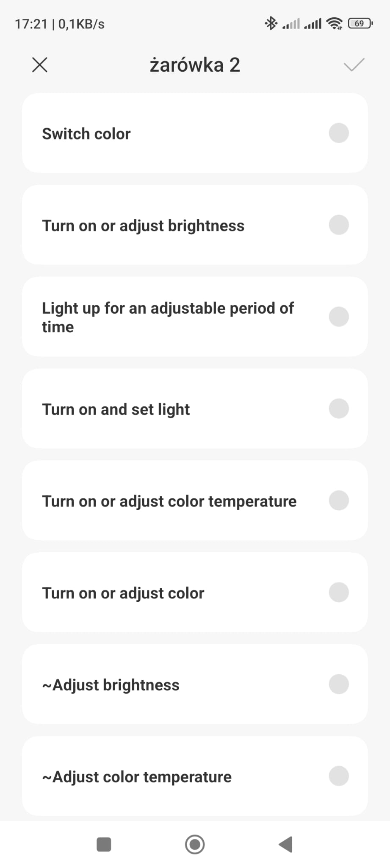Select radio for Turn on or adjust color temperature

[x=339, y=501]
